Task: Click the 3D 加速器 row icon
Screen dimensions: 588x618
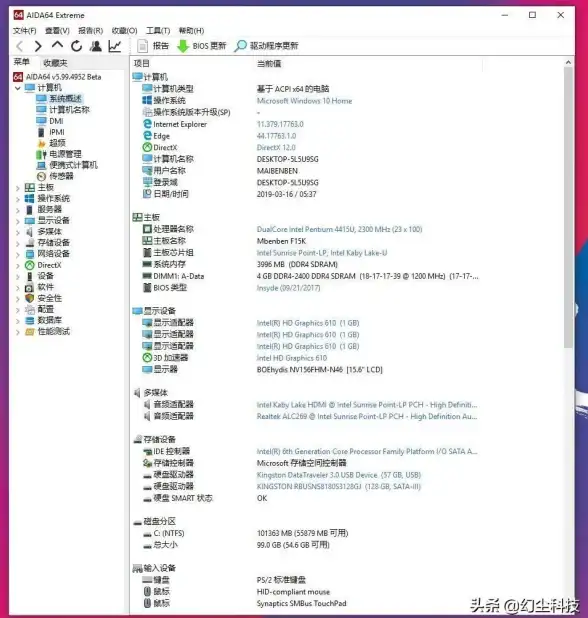Action: (147, 357)
